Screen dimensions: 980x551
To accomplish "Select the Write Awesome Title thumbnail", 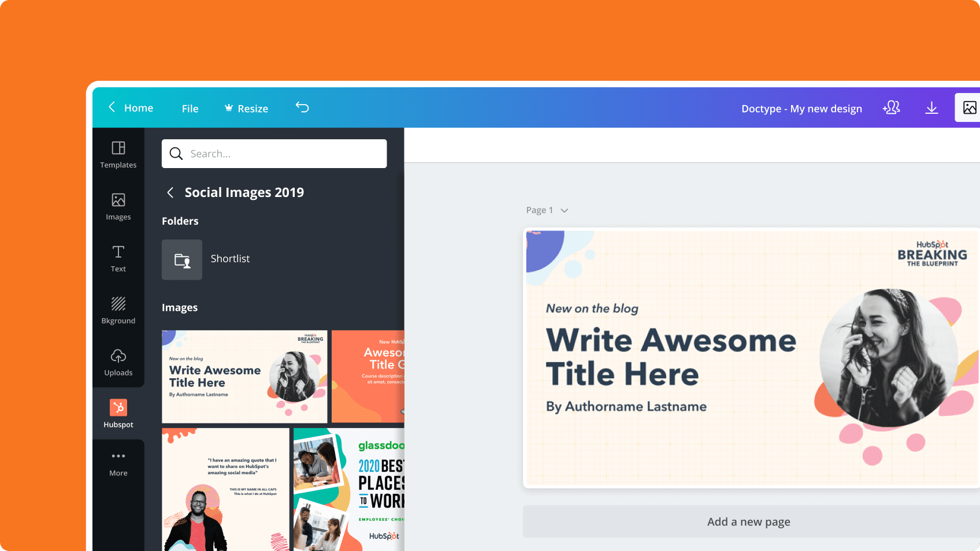I will pyautogui.click(x=244, y=376).
